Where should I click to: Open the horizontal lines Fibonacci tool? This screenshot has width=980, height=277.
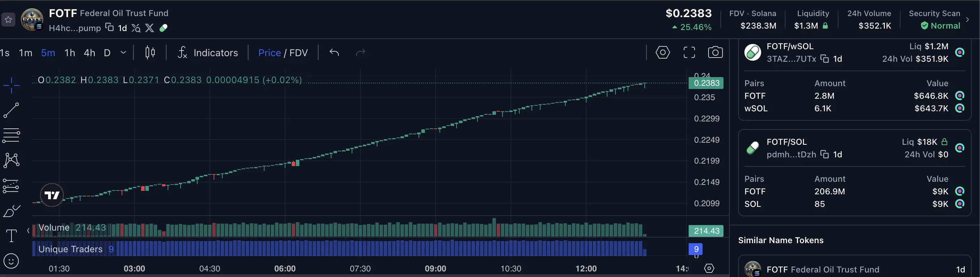point(11,135)
